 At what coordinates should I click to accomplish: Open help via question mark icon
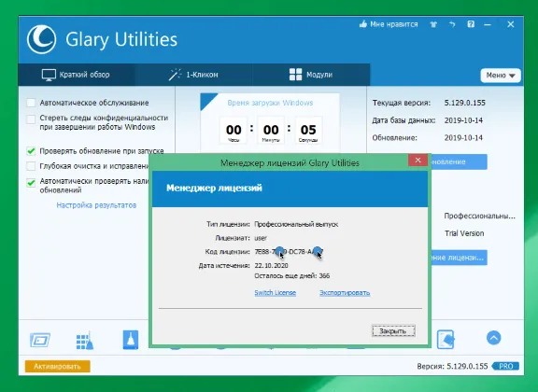(471, 24)
